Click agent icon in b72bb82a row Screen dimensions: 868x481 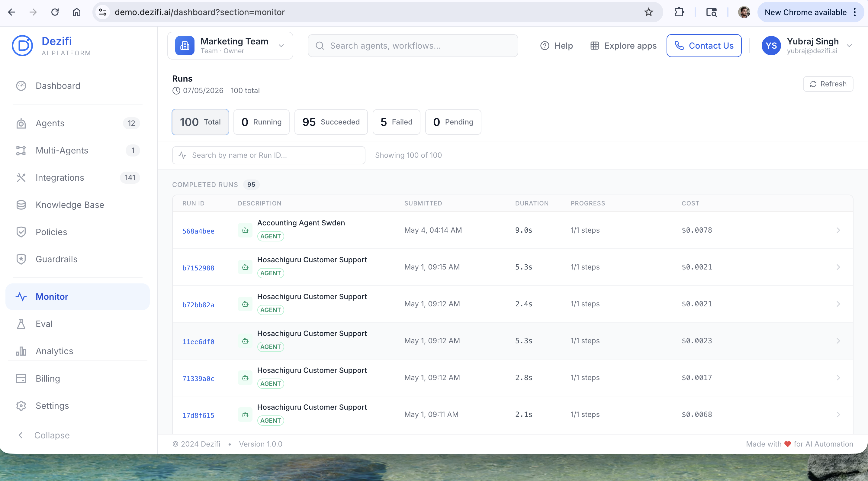tap(245, 304)
